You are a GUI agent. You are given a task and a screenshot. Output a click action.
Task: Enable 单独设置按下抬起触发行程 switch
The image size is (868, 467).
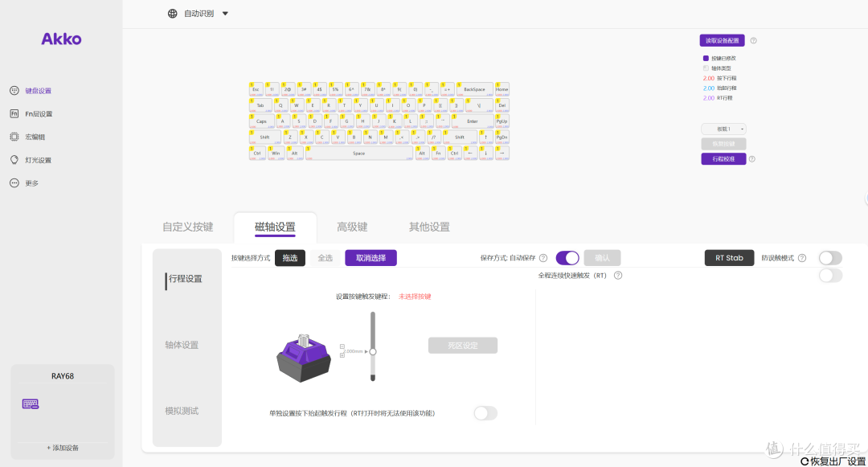(x=485, y=413)
